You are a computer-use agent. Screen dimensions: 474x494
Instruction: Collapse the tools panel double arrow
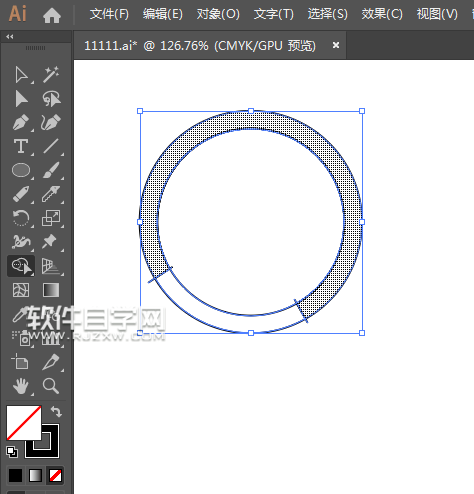click(x=10, y=37)
